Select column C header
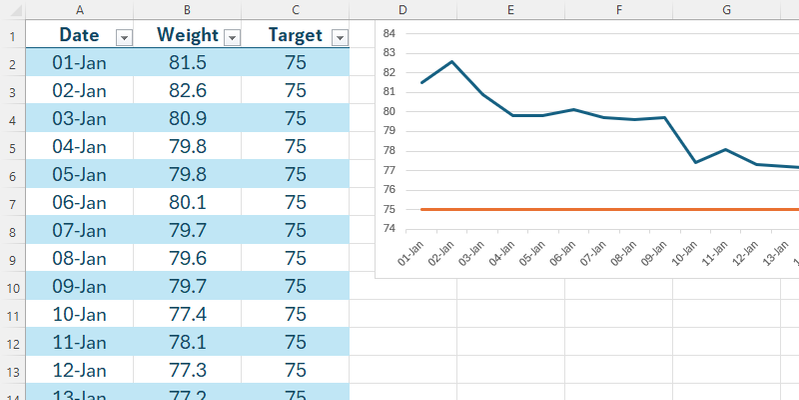Screen dimensions: 799x400 pyautogui.click(x=295, y=9)
